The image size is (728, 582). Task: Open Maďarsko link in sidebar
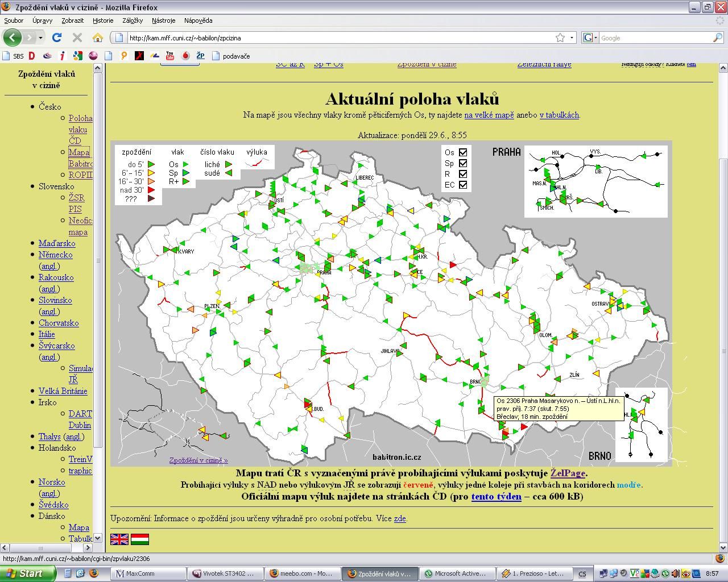click(x=57, y=243)
